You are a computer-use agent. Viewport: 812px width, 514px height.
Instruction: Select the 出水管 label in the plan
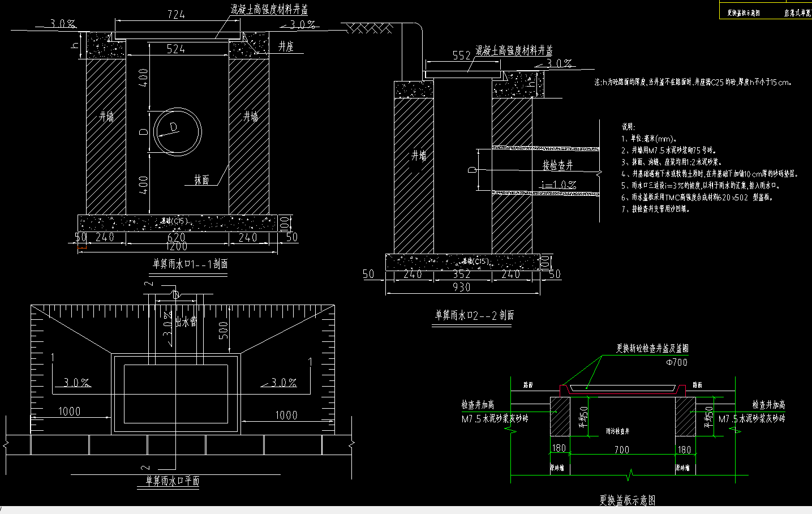tap(186, 322)
